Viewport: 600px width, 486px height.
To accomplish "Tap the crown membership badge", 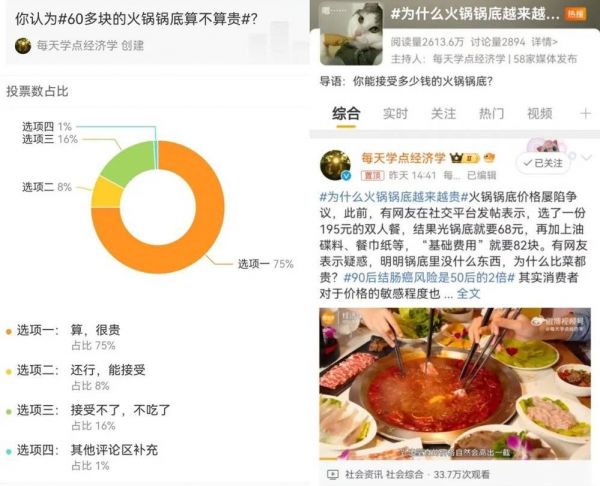I will [x=465, y=158].
